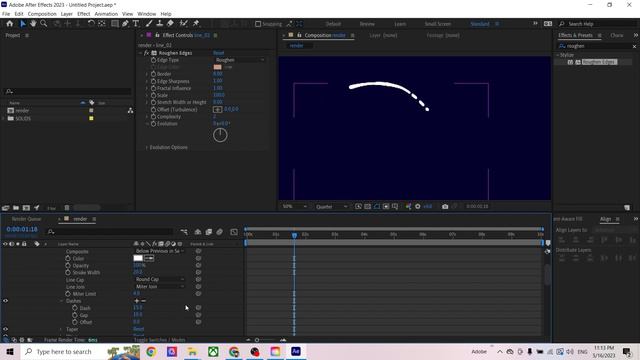Click Reset link for Roughen Edges
Viewport: 640px width, 360px height.
218,53
